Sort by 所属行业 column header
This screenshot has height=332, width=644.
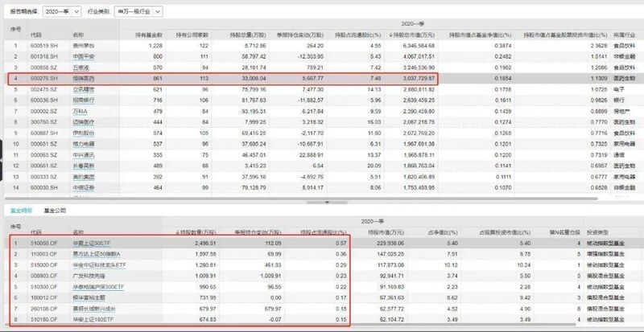pyautogui.click(x=624, y=35)
